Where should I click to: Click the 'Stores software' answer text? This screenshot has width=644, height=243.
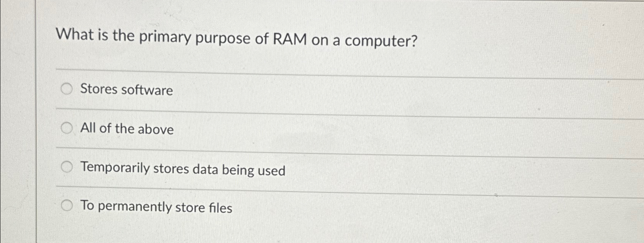coord(126,90)
